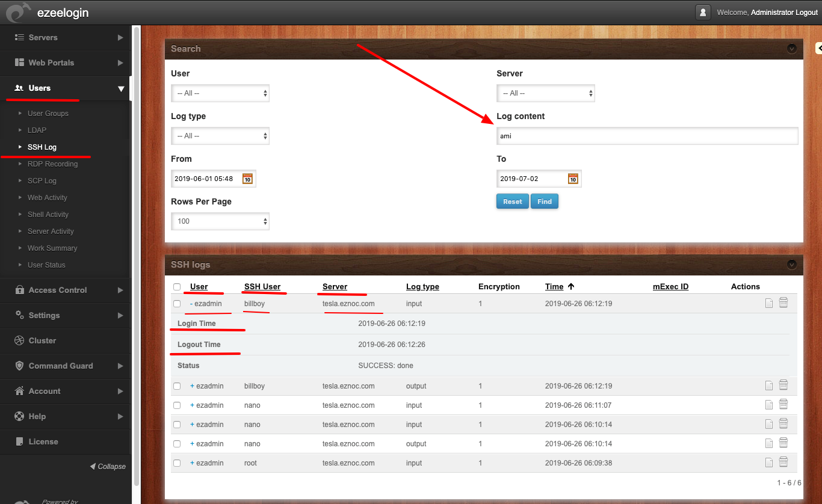View log icon for nano input 06:10:14 row
This screenshot has width=822, height=504.
769,424
